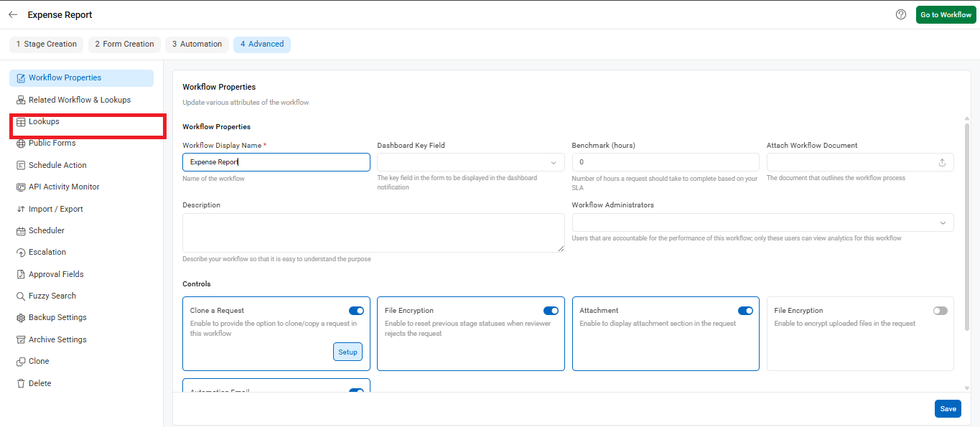Click the Benchmark (hours) input field
The image size is (980, 427).
tap(666, 162)
